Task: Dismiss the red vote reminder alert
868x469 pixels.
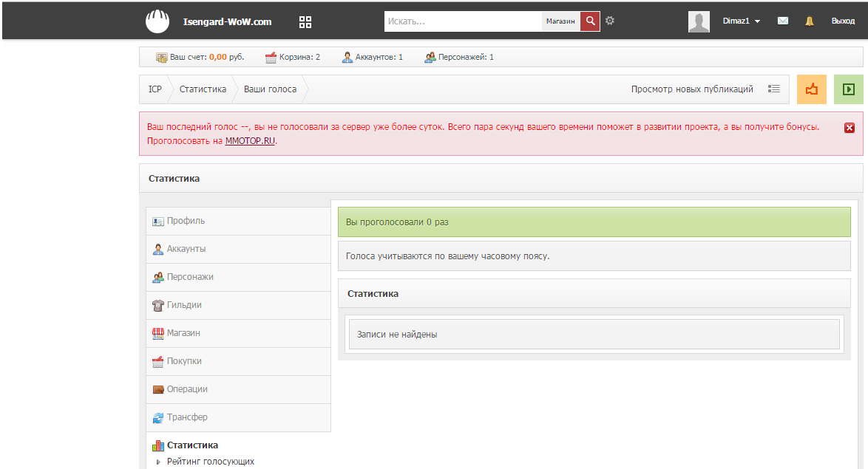Action: click(850, 128)
